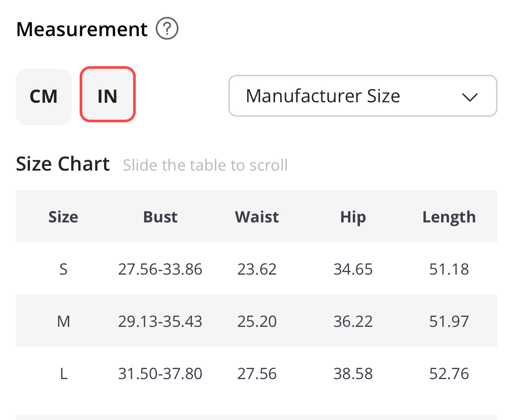
Task: Click bust value 29.13-35.43
Action: click(160, 321)
